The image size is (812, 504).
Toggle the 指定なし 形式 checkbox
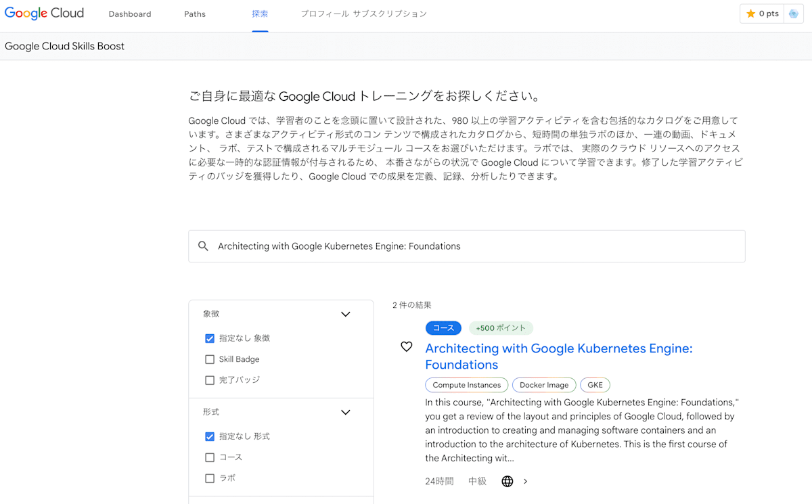210,436
